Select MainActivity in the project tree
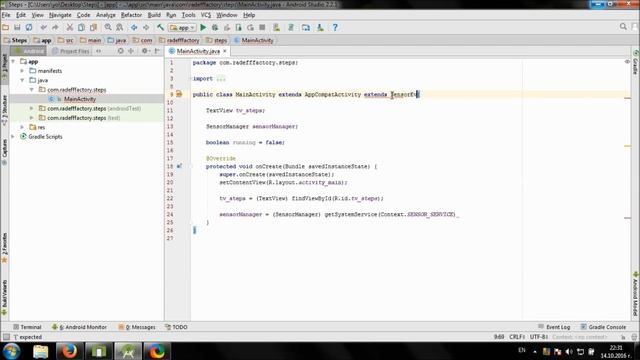Viewport: 640px width, 360px height. pyautogui.click(x=80, y=99)
